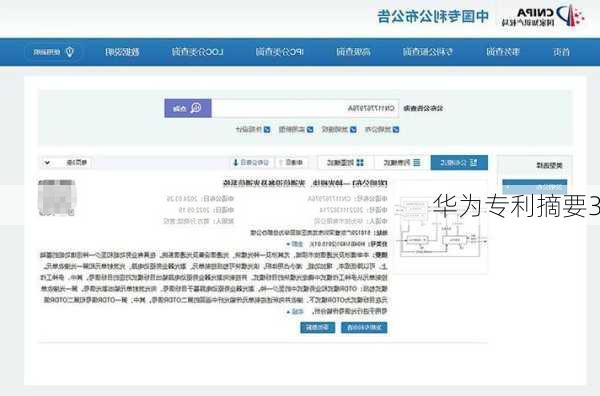The image size is (600, 396).
Task: Select 发明公布 in the 类型选择 sidebar
Action: [x=535, y=186]
